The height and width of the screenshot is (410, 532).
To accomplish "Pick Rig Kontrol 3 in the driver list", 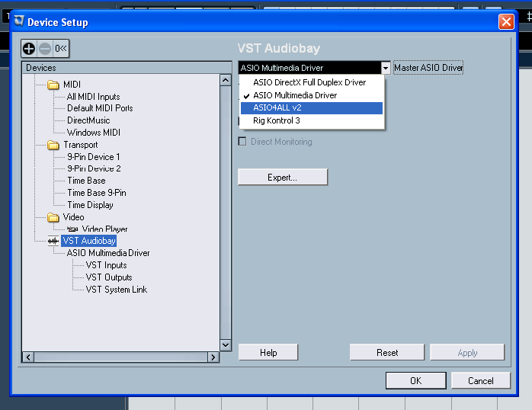I will pyautogui.click(x=277, y=120).
